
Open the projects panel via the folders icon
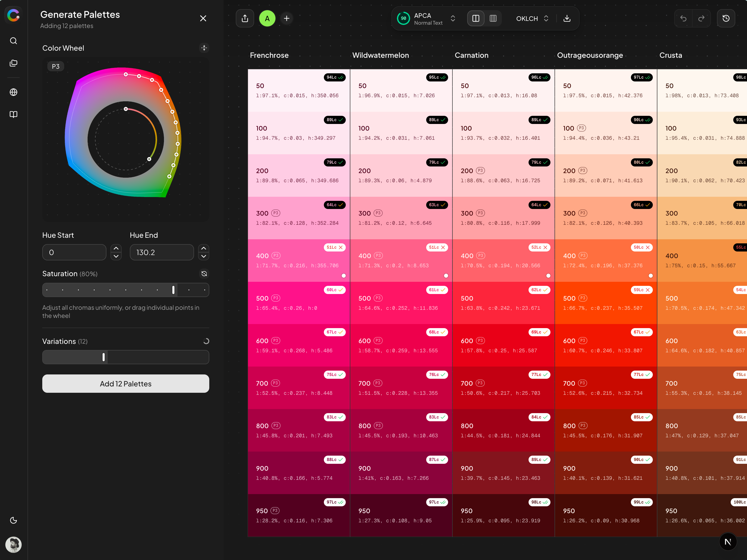[x=13, y=63]
